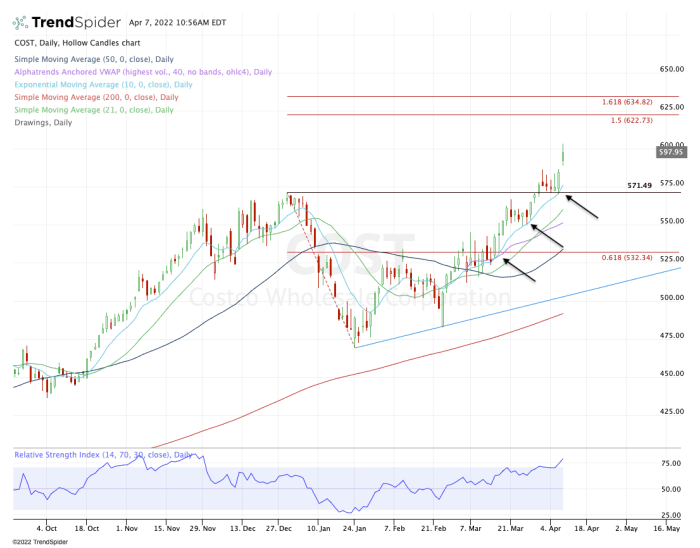700x548 pixels.
Task: Click the TrendSpider logo icon
Action: point(21,23)
